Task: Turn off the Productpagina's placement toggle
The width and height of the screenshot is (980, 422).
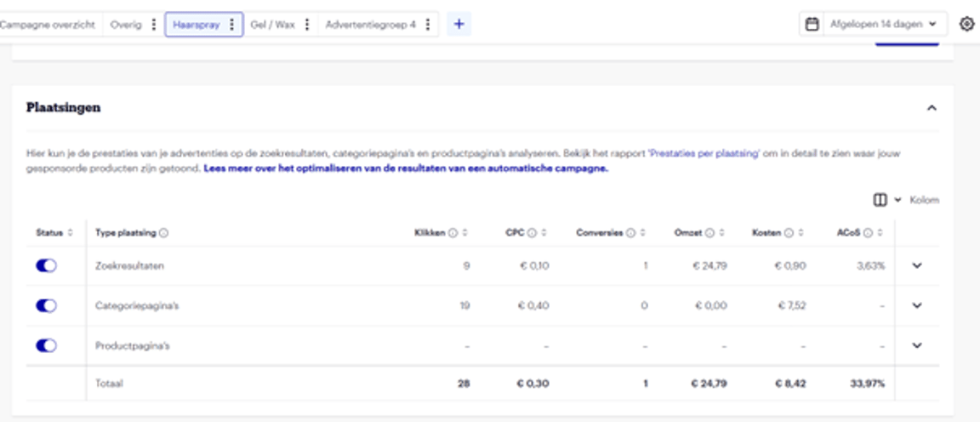Action: (46, 345)
